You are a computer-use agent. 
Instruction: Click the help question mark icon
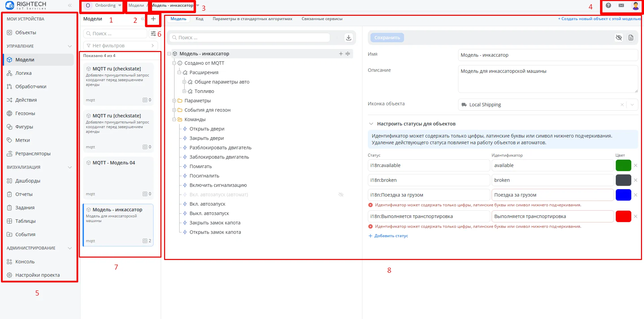click(x=608, y=5)
